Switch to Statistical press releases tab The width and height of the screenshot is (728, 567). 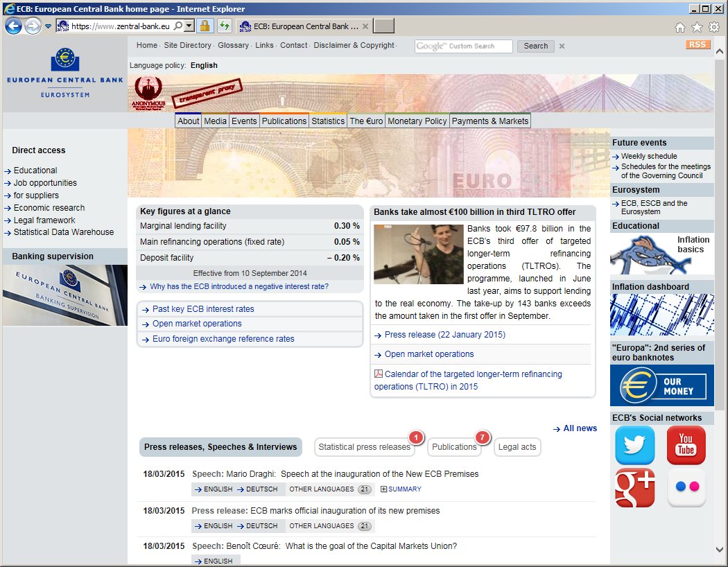point(364,447)
